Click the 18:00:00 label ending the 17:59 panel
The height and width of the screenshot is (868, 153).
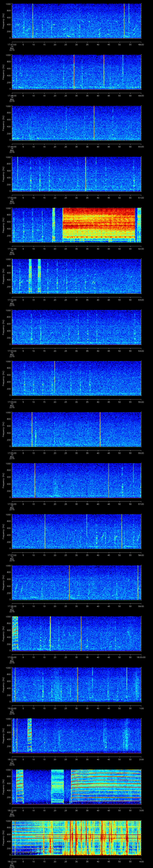pyautogui.click(x=141, y=657)
